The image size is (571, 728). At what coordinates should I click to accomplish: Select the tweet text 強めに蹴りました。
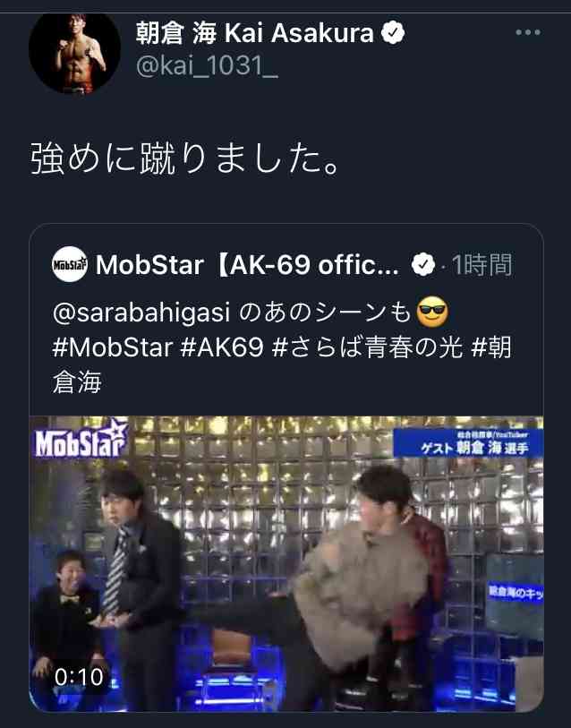point(184,158)
